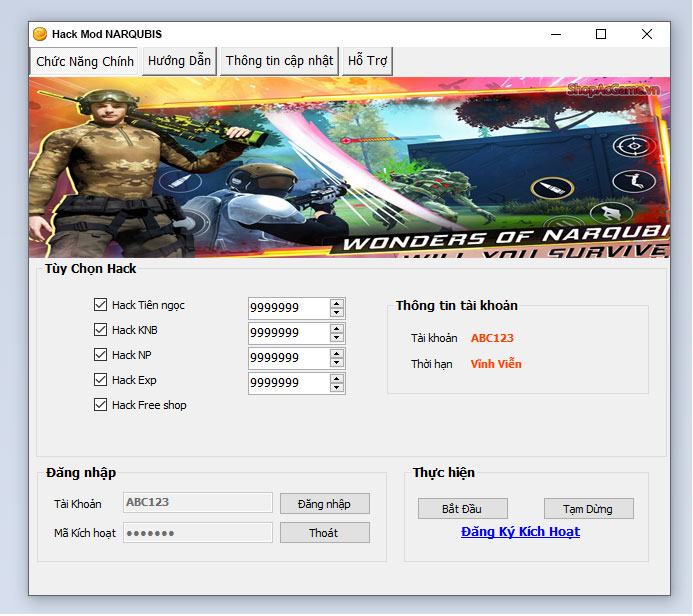Uncheck the Hack KNB option
693x616 pixels.
(100, 330)
